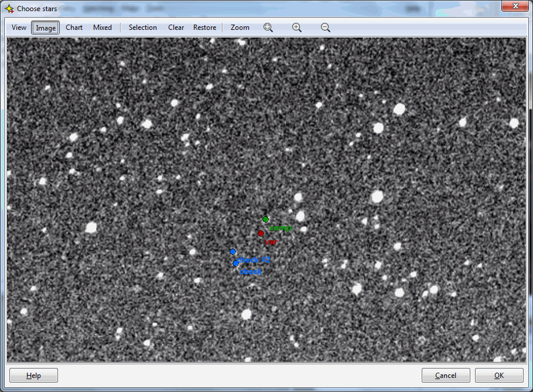Restore the previous star selection
This screenshot has height=392, width=533.
click(204, 28)
